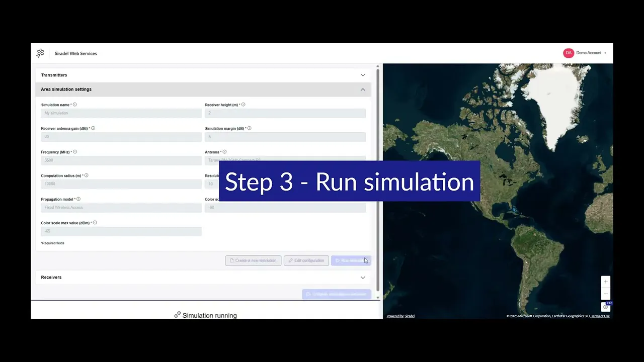Screen dimensions: 644x362
Task: Click the Simulation margin input
Action: pyautogui.click(x=285, y=137)
